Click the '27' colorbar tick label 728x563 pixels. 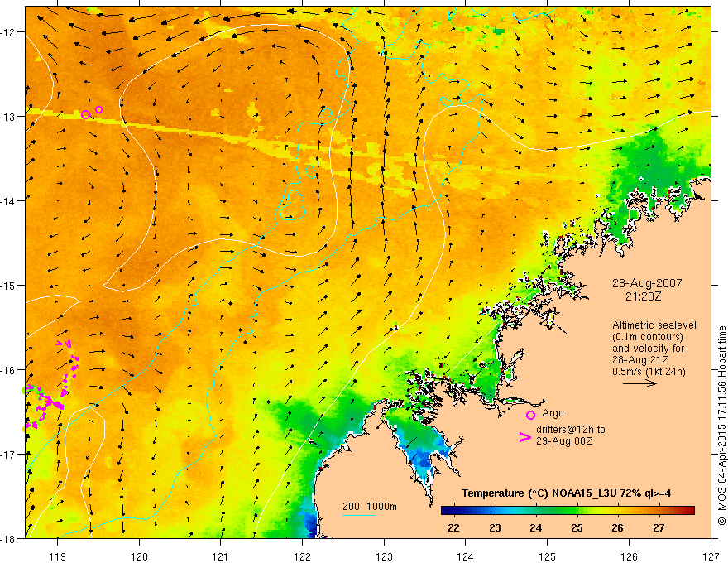(x=659, y=527)
